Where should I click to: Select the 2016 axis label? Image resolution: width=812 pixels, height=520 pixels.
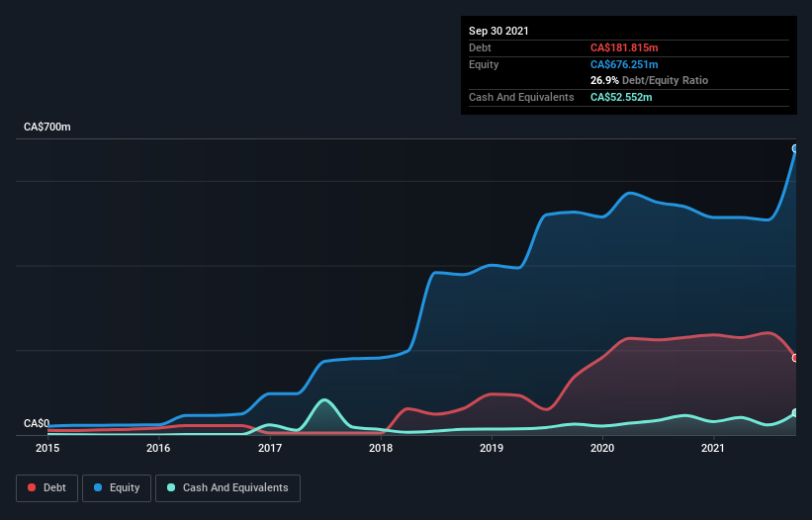point(158,448)
